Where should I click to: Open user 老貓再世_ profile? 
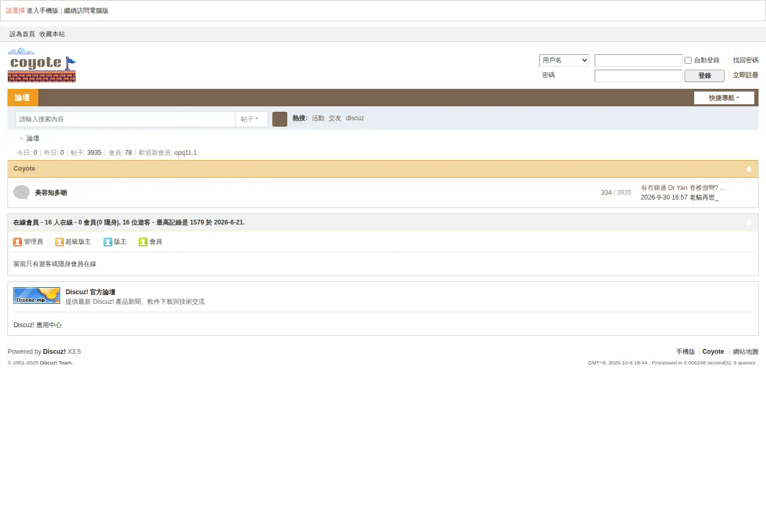click(x=704, y=197)
